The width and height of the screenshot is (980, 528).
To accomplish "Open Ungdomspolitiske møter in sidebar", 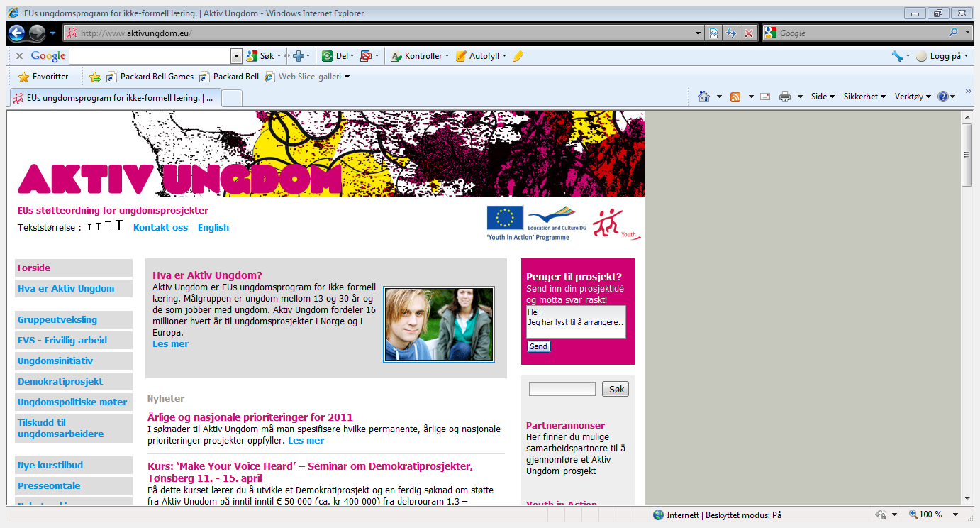I will (x=74, y=402).
